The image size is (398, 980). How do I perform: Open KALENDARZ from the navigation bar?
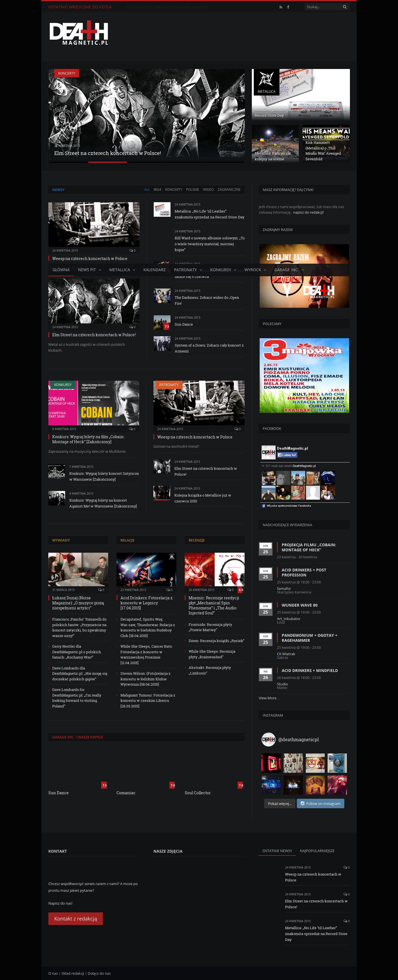[x=154, y=270]
